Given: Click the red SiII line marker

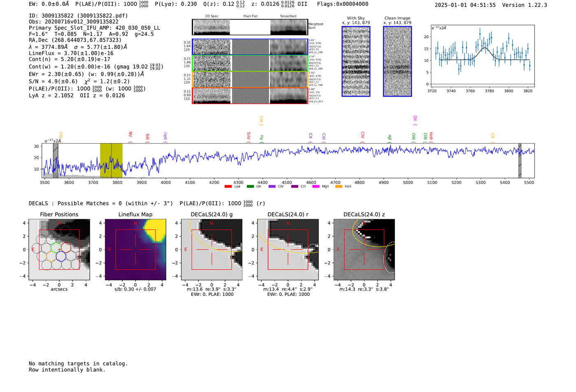Looking at the screenshot, I should [148, 138].
